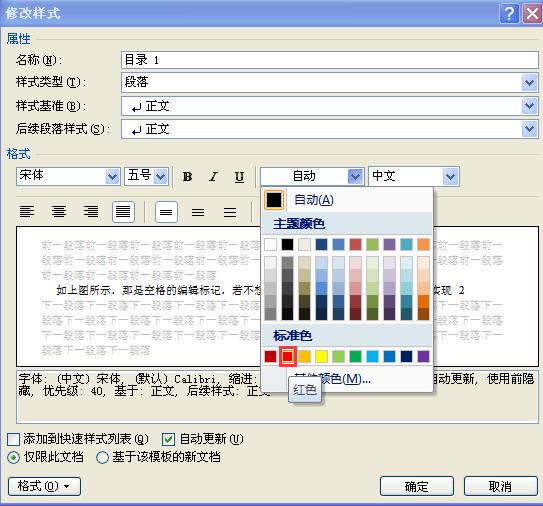Close the 修改样式 dialog
This screenshot has height=506, width=543.
(x=532, y=14)
